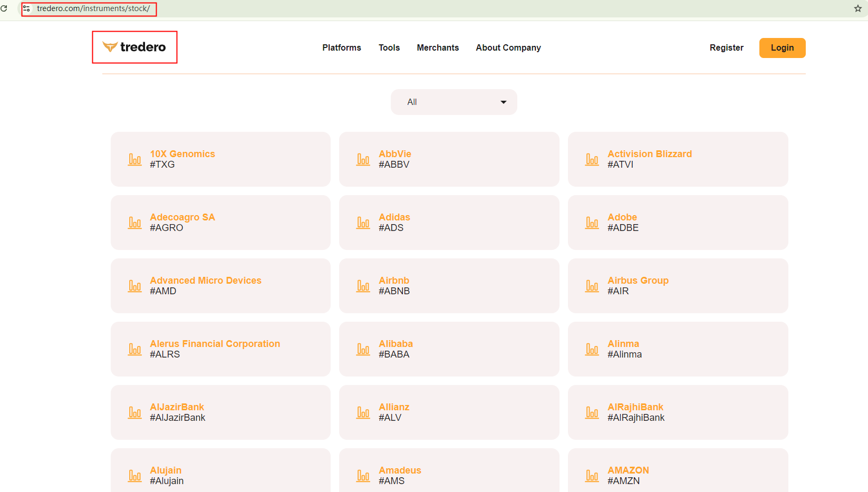Click the chart icon beside AlJazirBank

135,412
